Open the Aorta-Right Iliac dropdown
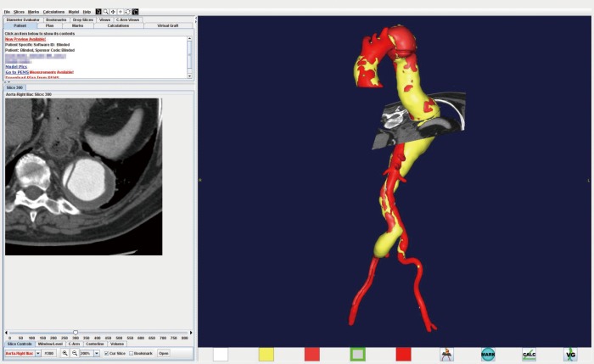This screenshot has height=364, width=594. [23, 354]
